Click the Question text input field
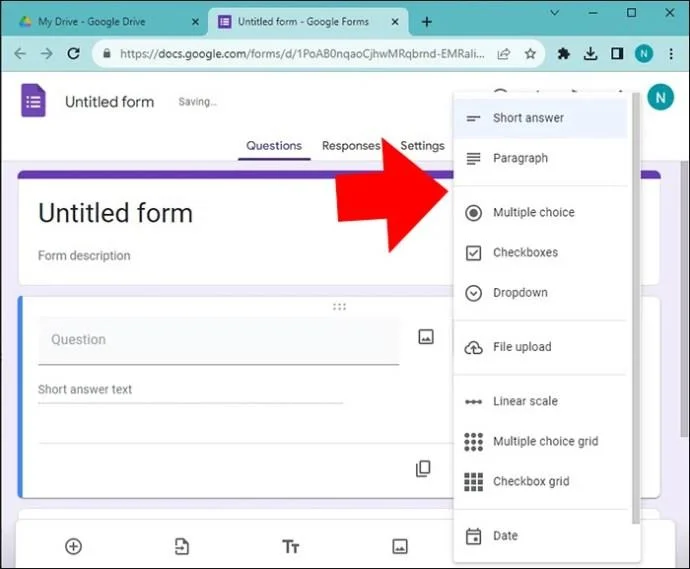The height and width of the screenshot is (569, 690). click(218, 340)
